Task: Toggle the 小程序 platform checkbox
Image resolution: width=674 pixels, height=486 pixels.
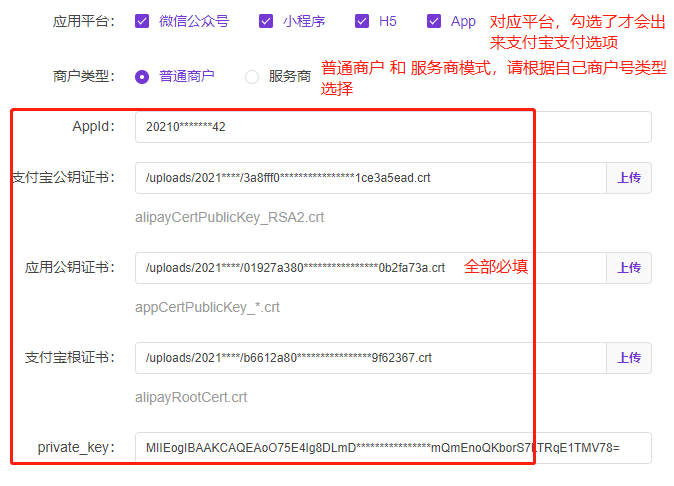Action: coord(266,21)
